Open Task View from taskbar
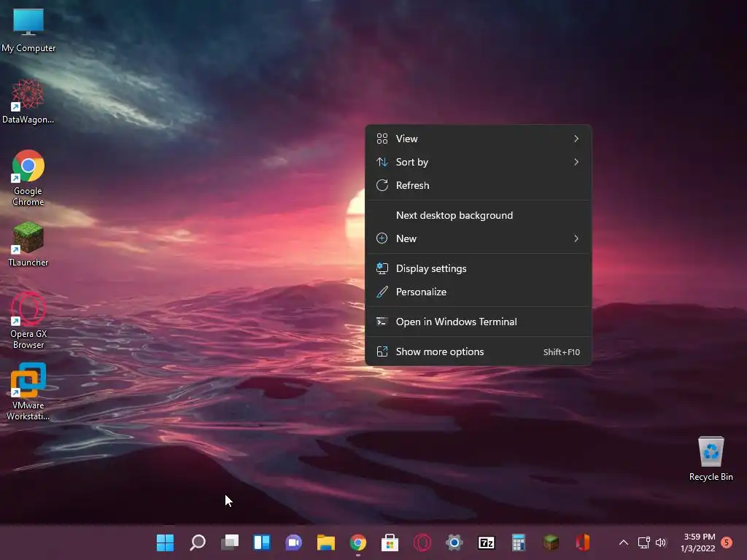The height and width of the screenshot is (560, 747). pos(230,542)
